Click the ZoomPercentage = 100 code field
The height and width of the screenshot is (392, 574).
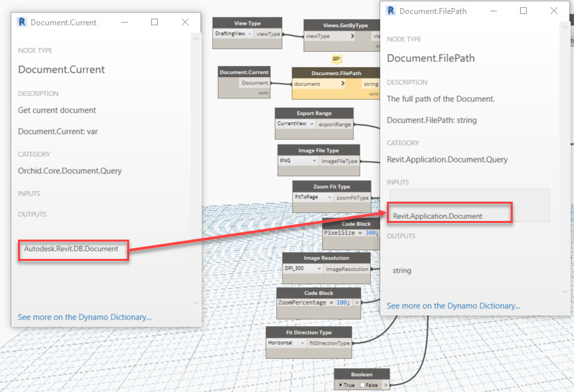[314, 303]
